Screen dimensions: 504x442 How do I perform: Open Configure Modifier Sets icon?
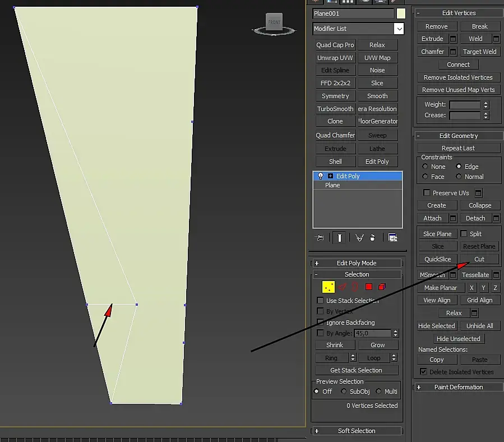(x=392, y=238)
